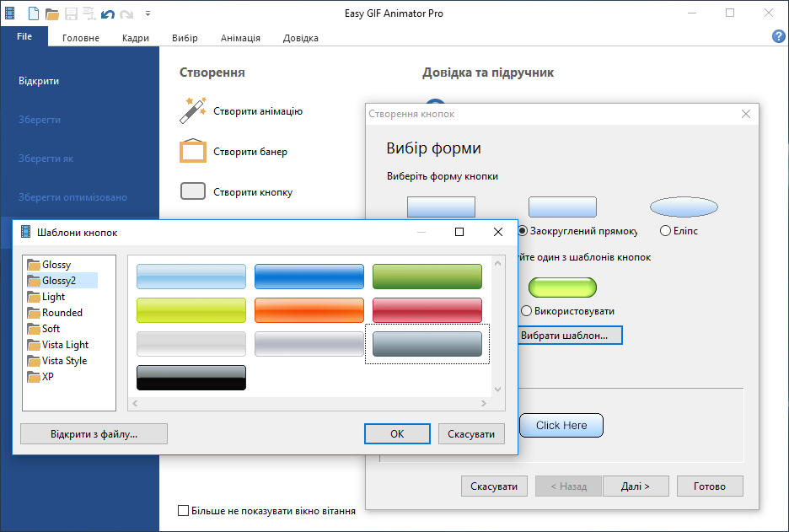
Task: Click the Створити кнопку link
Action: (x=253, y=192)
